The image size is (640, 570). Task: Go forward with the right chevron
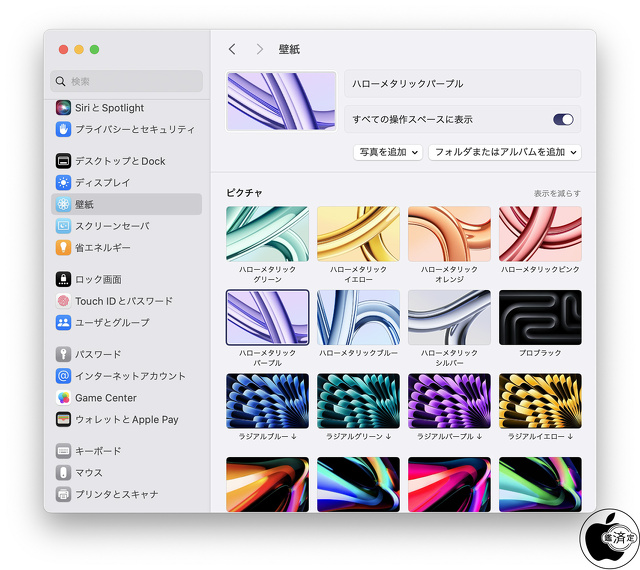point(260,49)
